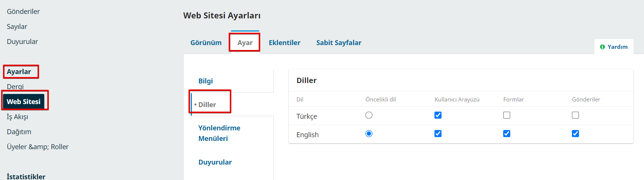This screenshot has height=180, width=644.
Task: Open Dağıtım settings in sidebar
Action: [19, 132]
